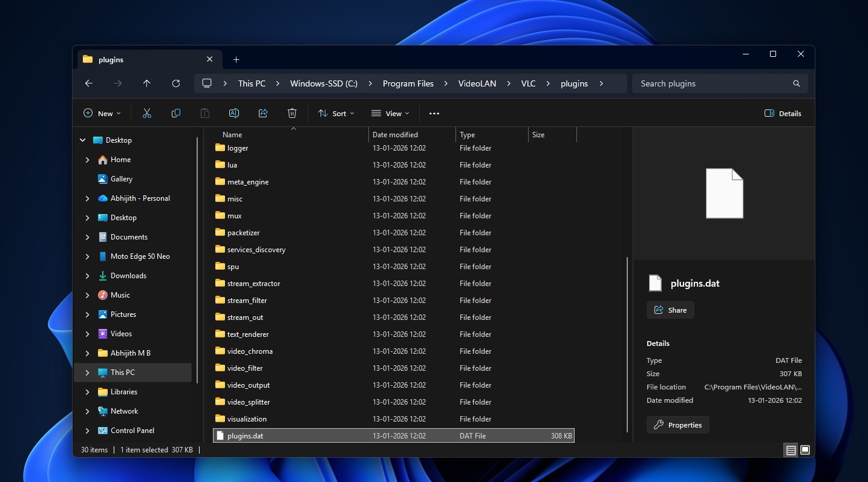
Task: Expand the Moto Edge 50 Neo node
Action: 88,256
